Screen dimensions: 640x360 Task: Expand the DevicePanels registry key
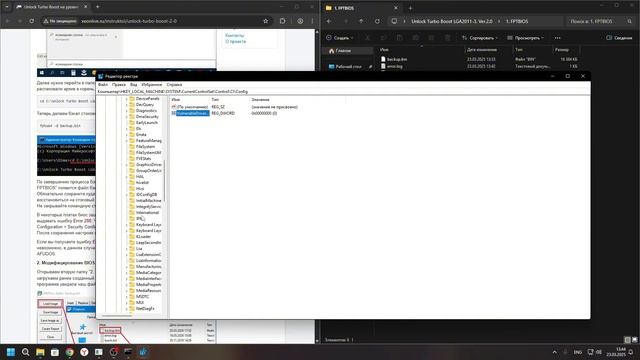[x=127, y=99]
